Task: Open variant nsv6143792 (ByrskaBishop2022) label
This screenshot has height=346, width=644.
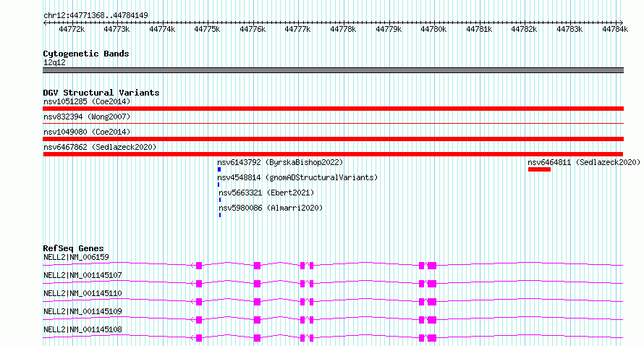Action: 280,162
